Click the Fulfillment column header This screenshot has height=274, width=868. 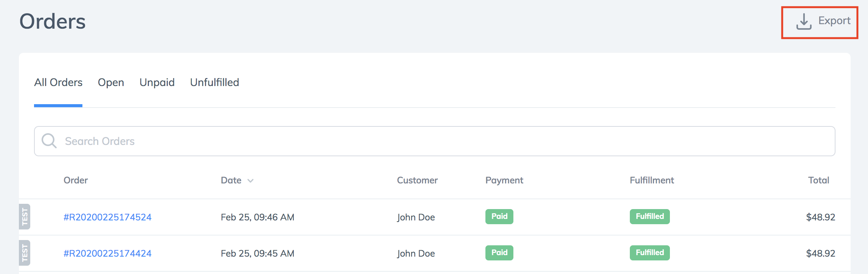tap(652, 180)
